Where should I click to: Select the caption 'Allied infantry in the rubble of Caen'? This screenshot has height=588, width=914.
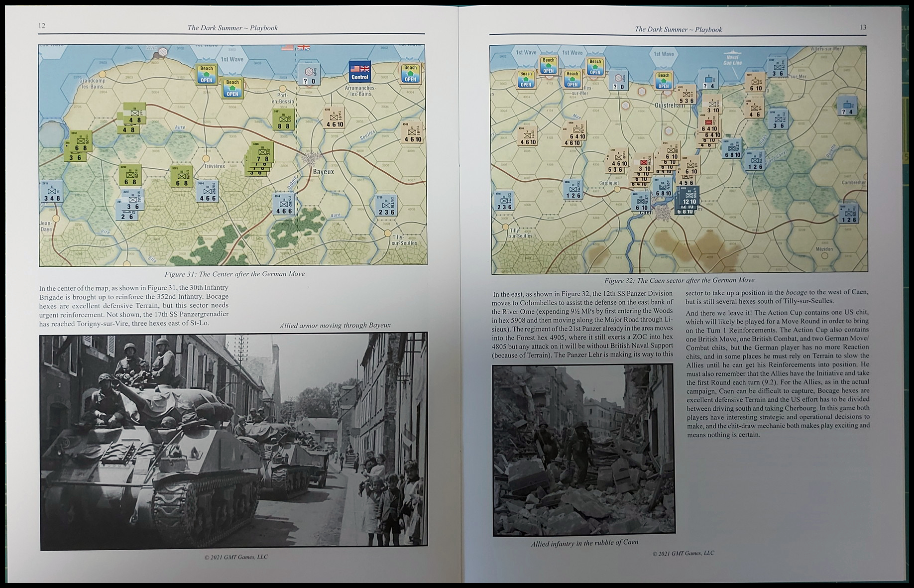click(584, 543)
